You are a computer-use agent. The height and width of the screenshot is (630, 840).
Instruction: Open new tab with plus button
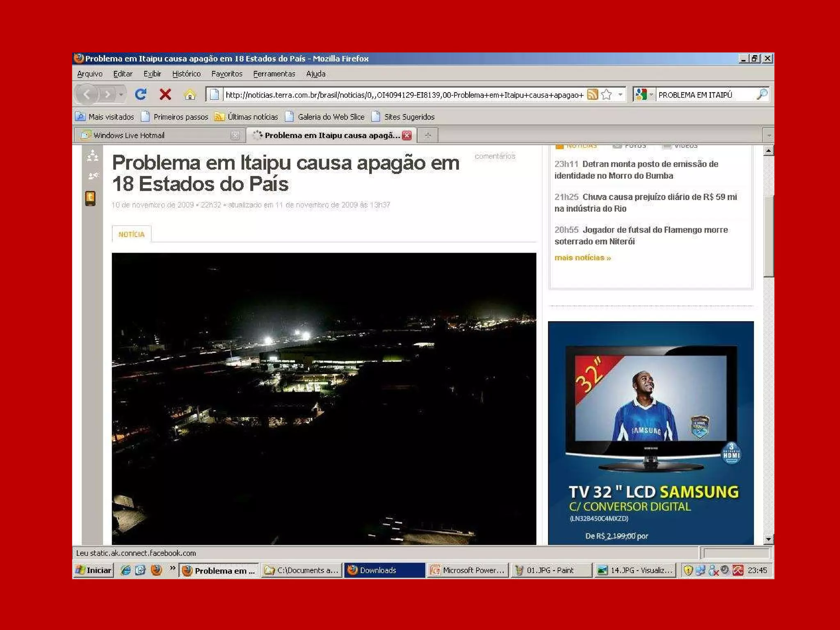pos(428,135)
